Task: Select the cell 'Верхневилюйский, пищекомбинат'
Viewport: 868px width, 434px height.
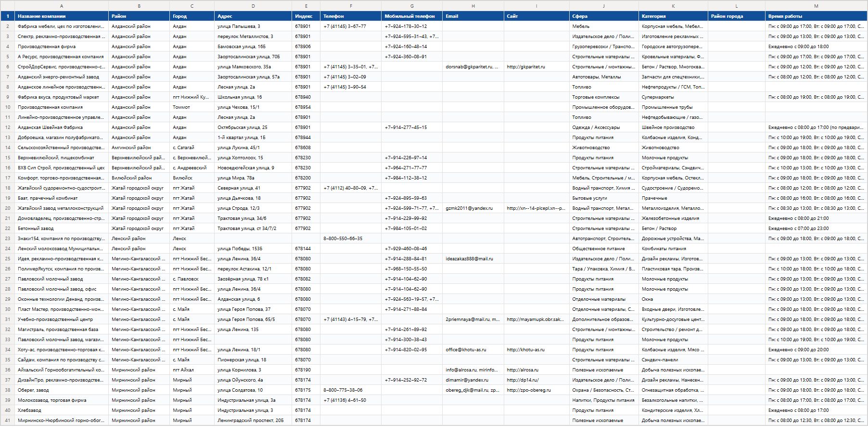Action: click(62, 158)
